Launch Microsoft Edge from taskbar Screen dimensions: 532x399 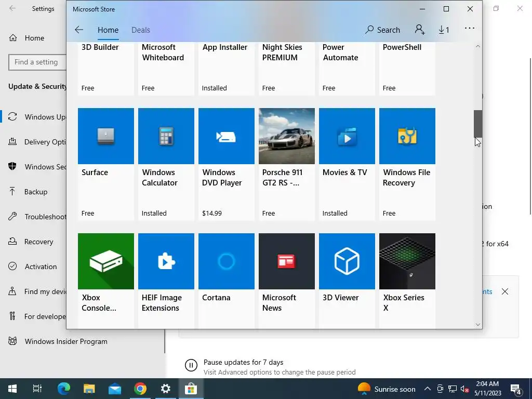coord(64,389)
